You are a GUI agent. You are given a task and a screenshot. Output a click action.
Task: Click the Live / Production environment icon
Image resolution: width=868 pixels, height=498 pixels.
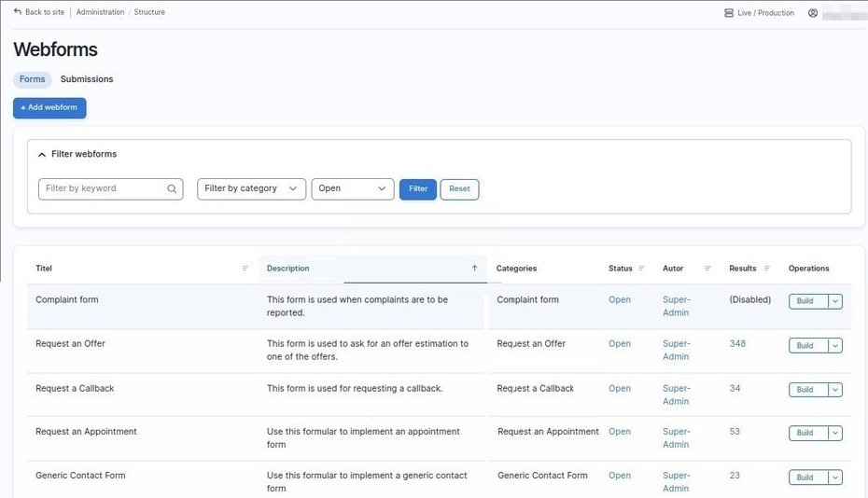tap(729, 13)
